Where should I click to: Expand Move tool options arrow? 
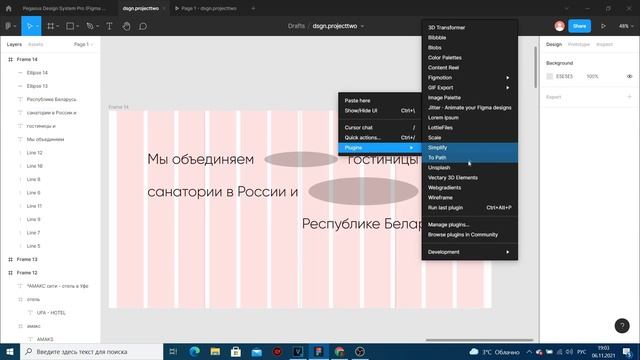pyautogui.click(x=37, y=26)
